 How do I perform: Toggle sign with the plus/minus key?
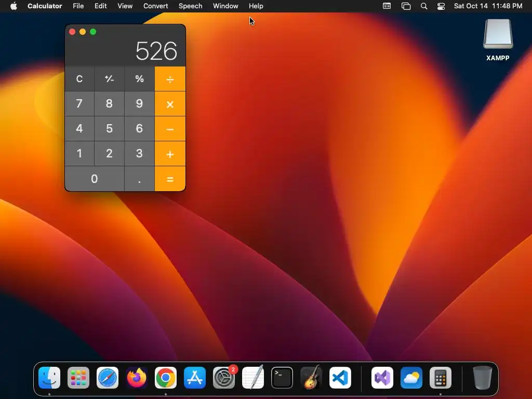coord(109,79)
